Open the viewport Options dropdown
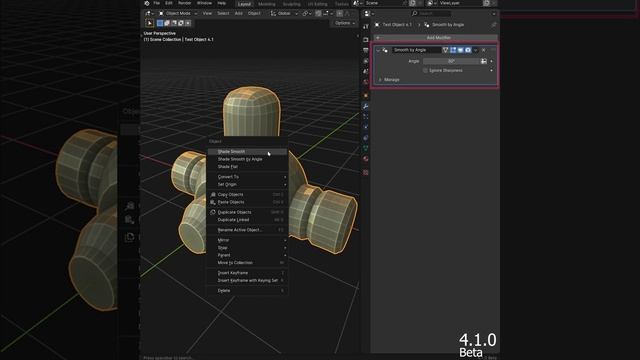 [344, 23]
